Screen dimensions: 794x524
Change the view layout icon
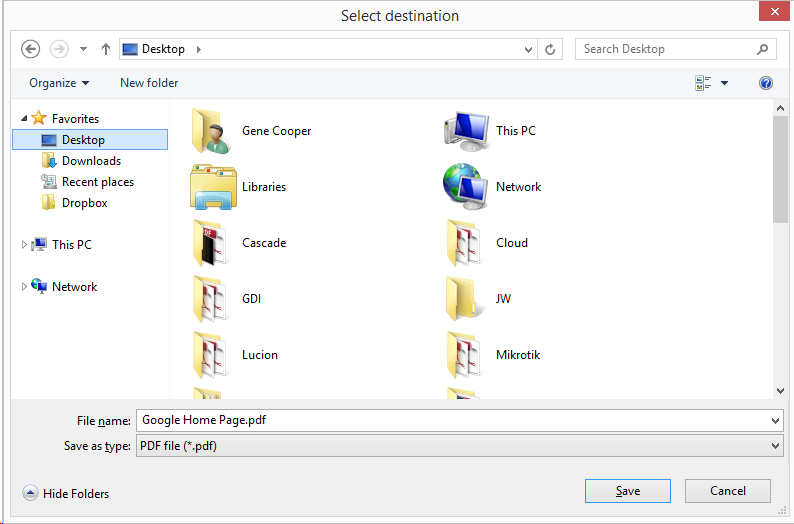[x=703, y=83]
